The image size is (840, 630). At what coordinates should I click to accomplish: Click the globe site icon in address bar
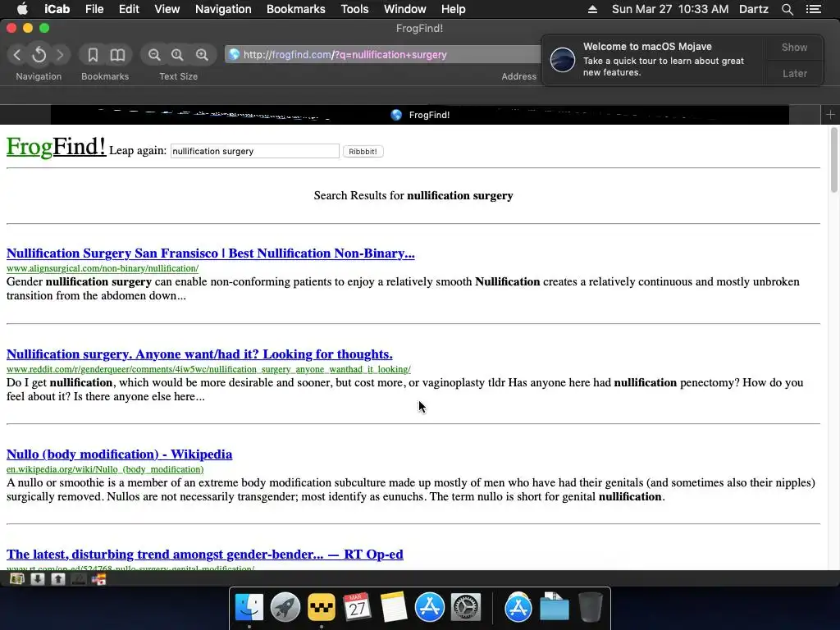(234, 54)
